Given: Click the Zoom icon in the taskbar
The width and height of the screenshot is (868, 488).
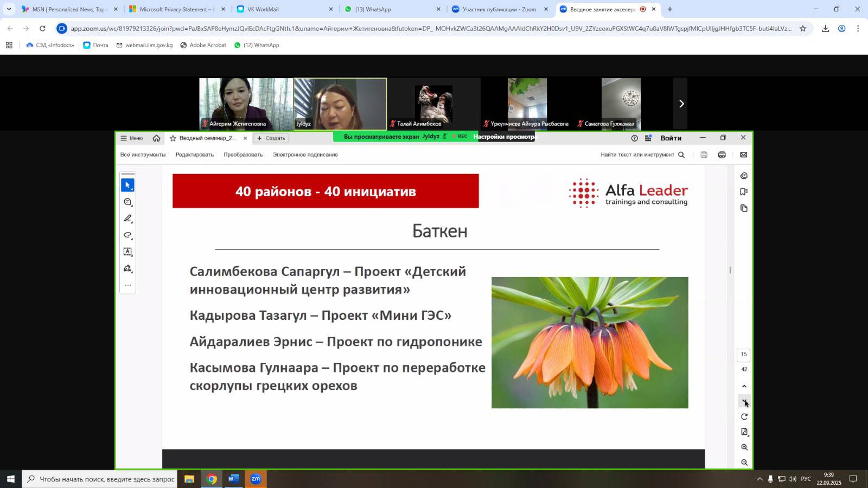Looking at the screenshot, I should click(x=256, y=479).
